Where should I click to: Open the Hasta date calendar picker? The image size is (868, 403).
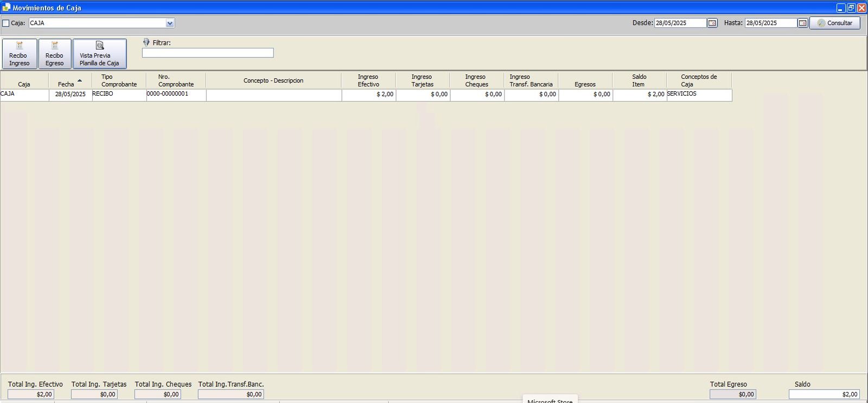(803, 23)
